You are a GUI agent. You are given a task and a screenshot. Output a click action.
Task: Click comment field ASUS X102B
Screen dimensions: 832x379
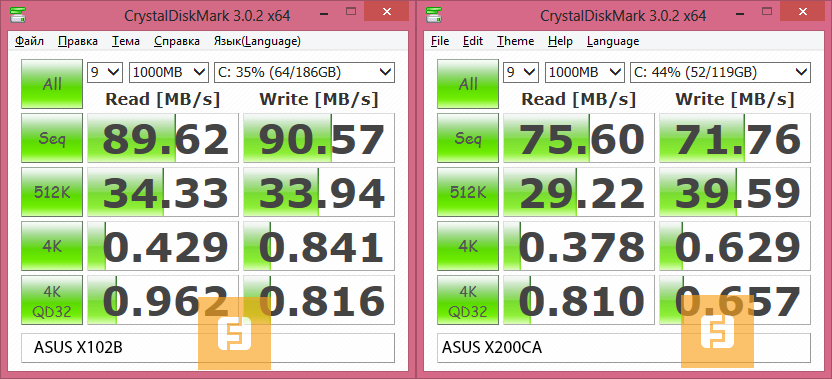coord(208,348)
